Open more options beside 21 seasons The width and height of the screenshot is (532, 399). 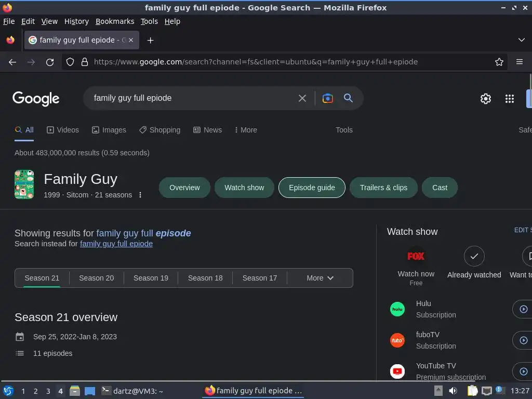[x=140, y=195]
